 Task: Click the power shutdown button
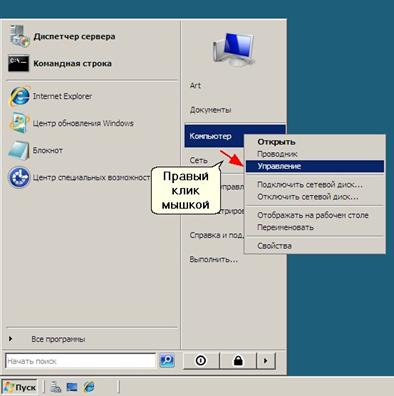[x=201, y=361]
